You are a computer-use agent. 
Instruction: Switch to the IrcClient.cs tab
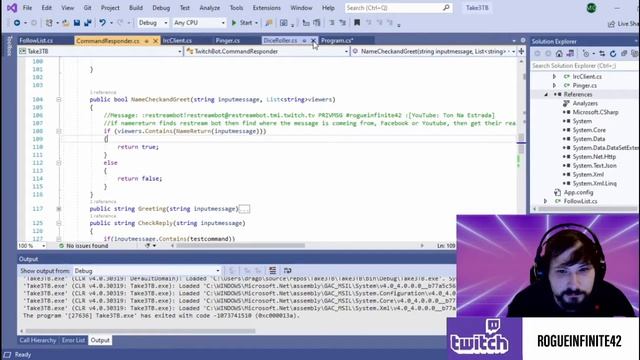coord(177,40)
